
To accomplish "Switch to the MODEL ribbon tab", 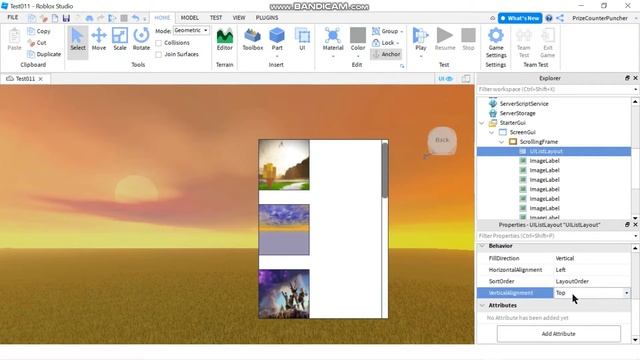I will (190, 18).
